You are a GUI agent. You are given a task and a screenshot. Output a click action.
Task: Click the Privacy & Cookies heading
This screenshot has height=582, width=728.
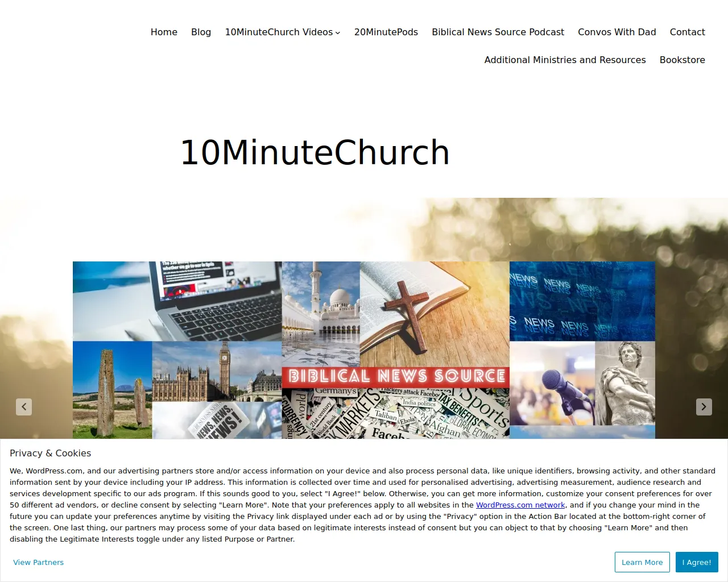coord(51,454)
